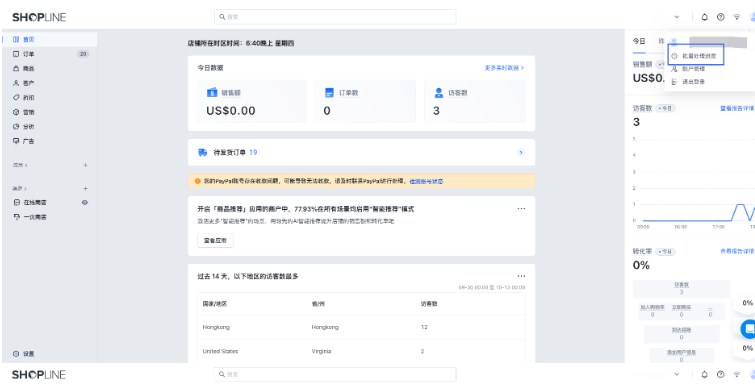This screenshot has width=755, height=386.
Task: Open the 首页 home icon in sidebar
Action: click(16, 39)
